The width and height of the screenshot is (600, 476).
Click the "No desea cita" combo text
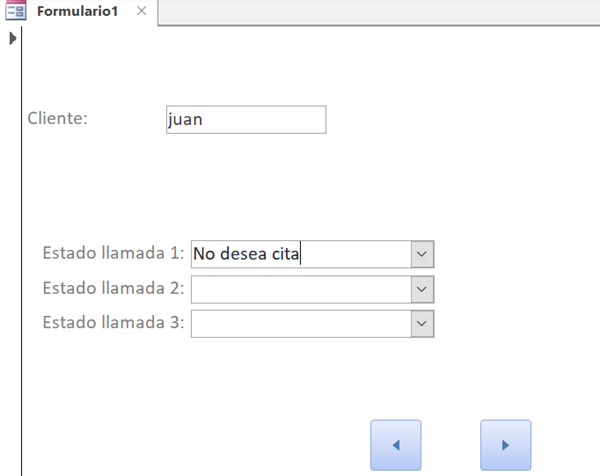[x=247, y=254]
